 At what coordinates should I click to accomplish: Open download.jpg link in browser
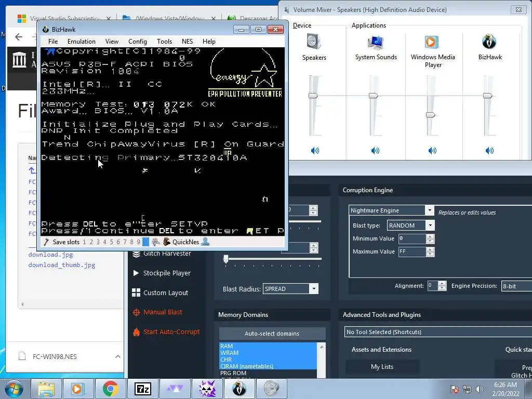50,255
